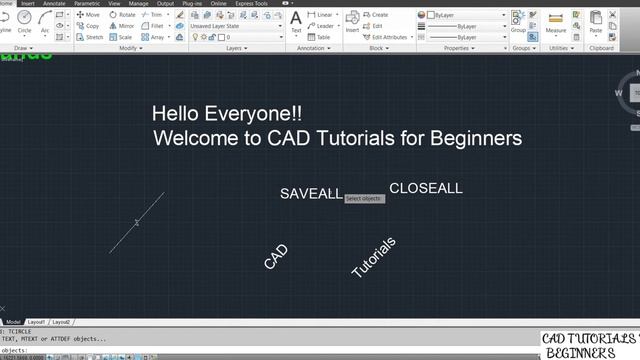The height and width of the screenshot is (360, 640).
Task: Open the Measure utility
Action: pos(556,22)
